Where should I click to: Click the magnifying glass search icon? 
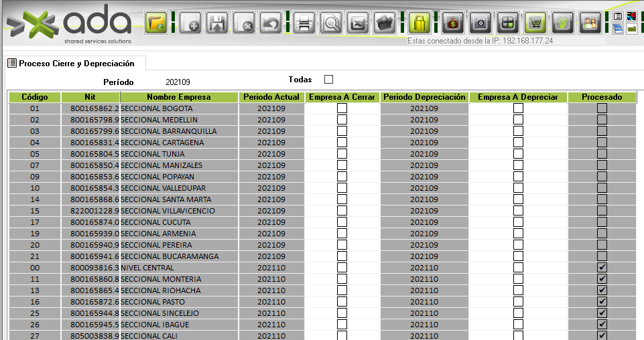pyautogui.click(x=331, y=23)
